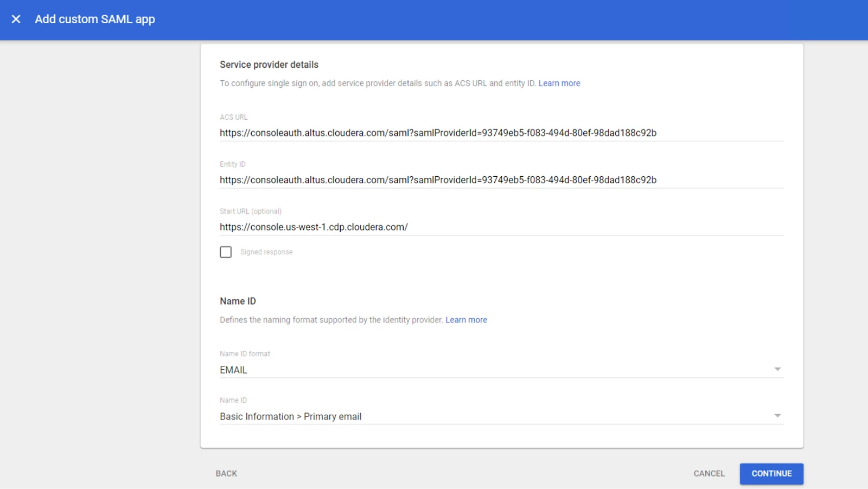Select the EMAIL value in Name ID format
This screenshot has width=868, height=489.
click(233, 370)
